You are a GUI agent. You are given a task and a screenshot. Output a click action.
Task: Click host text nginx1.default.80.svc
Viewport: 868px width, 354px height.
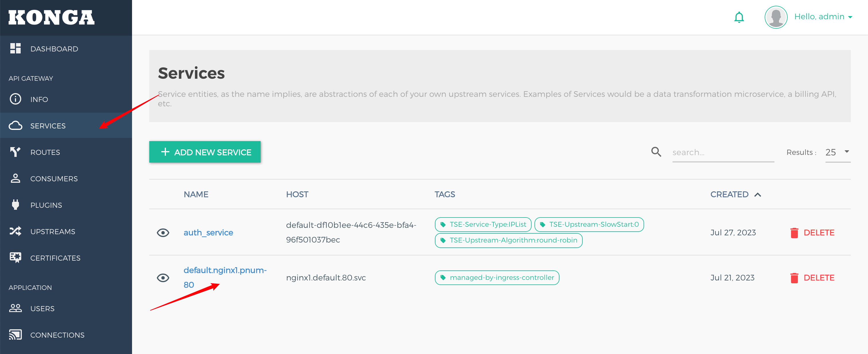click(326, 278)
